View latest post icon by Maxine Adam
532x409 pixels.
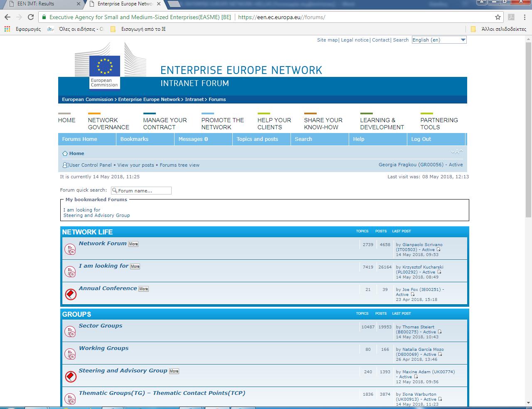(x=416, y=377)
